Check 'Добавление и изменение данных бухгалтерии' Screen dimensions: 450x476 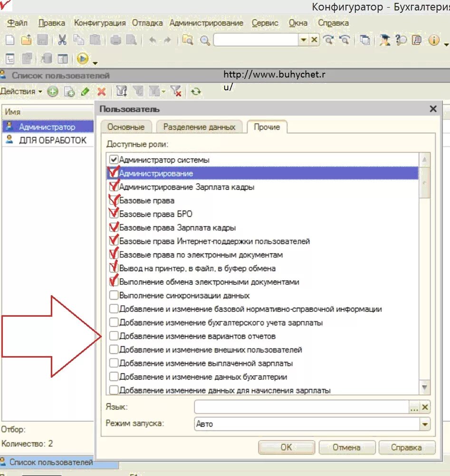pos(114,377)
